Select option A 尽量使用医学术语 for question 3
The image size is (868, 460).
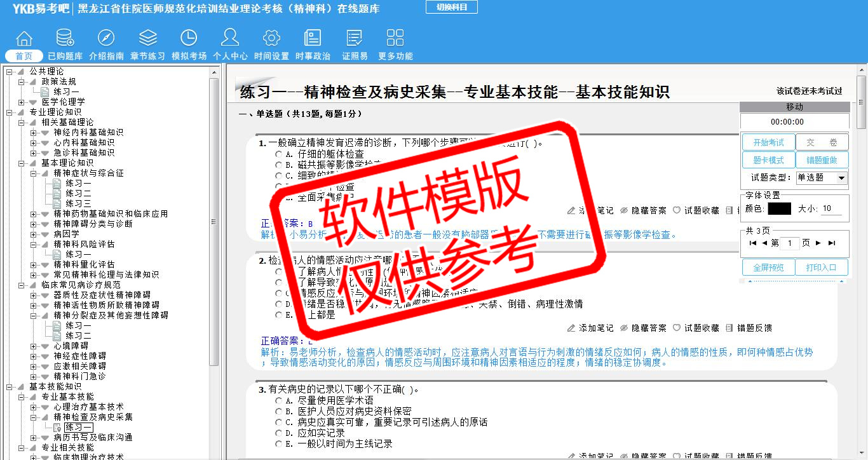coord(279,400)
